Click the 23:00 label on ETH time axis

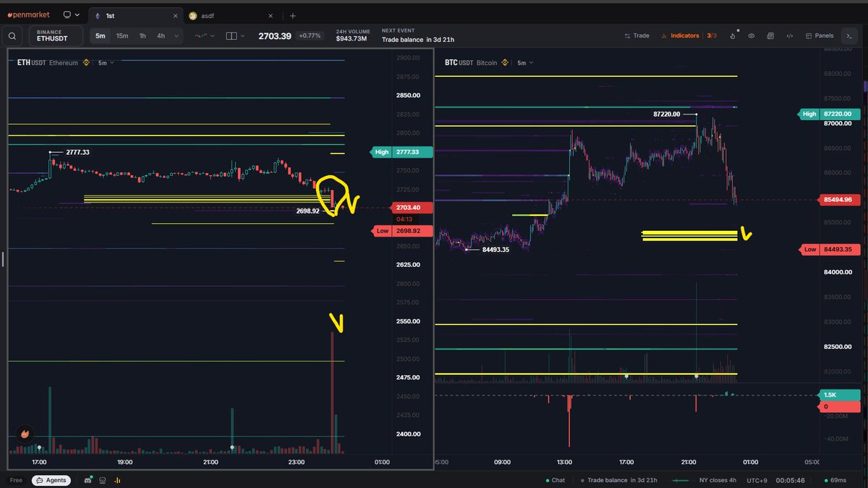click(296, 462)
